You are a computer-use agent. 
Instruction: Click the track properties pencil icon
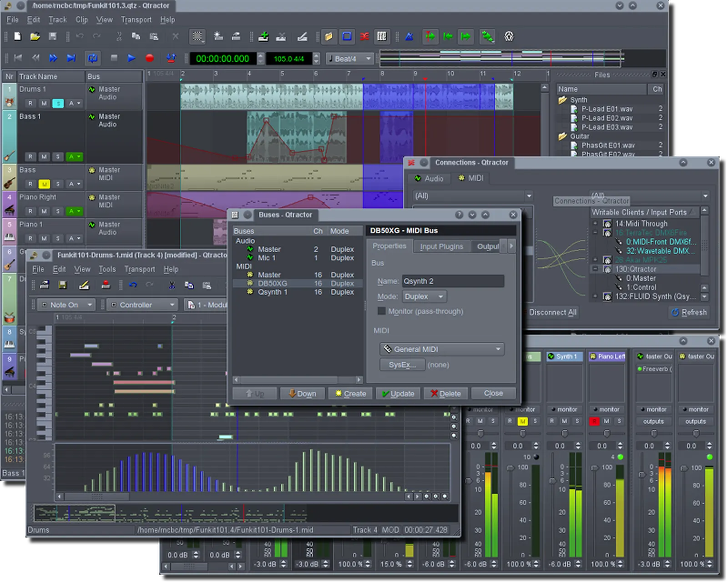(x=302, y=36)
